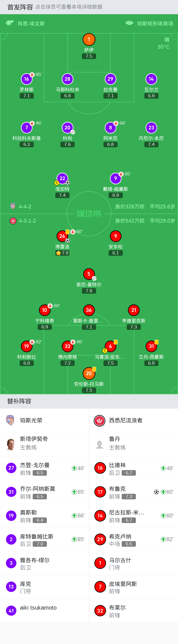
Task: Click Western Sydney Wanderers club crest
Action: [99, 421]
